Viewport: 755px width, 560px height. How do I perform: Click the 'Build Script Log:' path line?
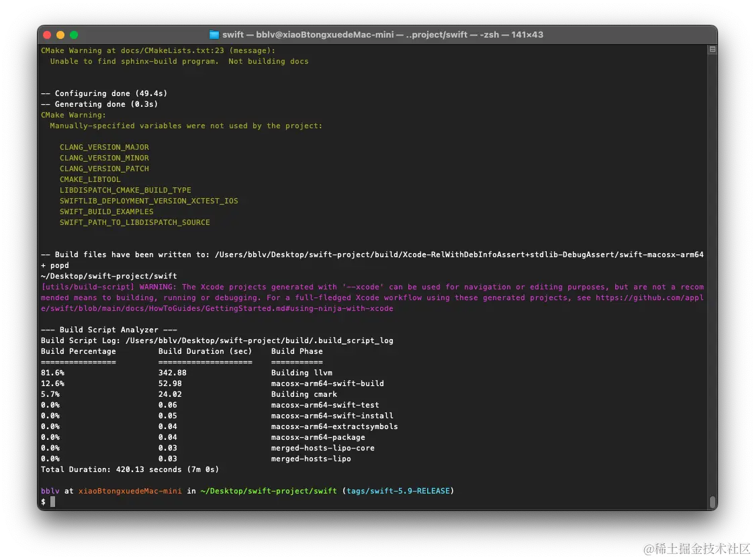(x=217, y=340)
